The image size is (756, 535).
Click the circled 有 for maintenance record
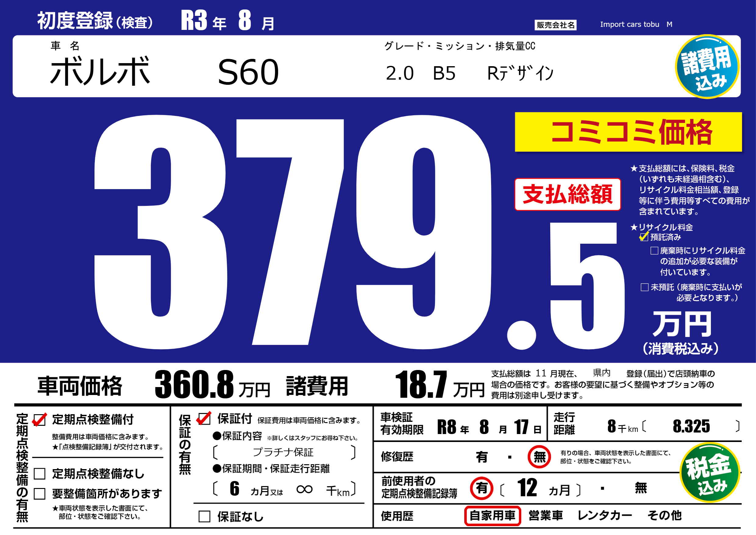[481, 488]
